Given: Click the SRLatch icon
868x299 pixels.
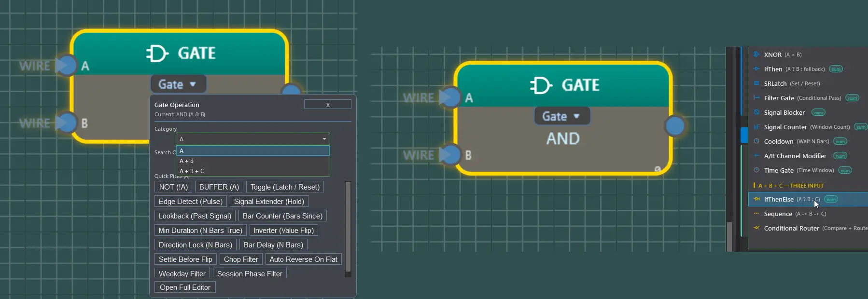Looking at the screenshot, I should click(x=756, y=83).
